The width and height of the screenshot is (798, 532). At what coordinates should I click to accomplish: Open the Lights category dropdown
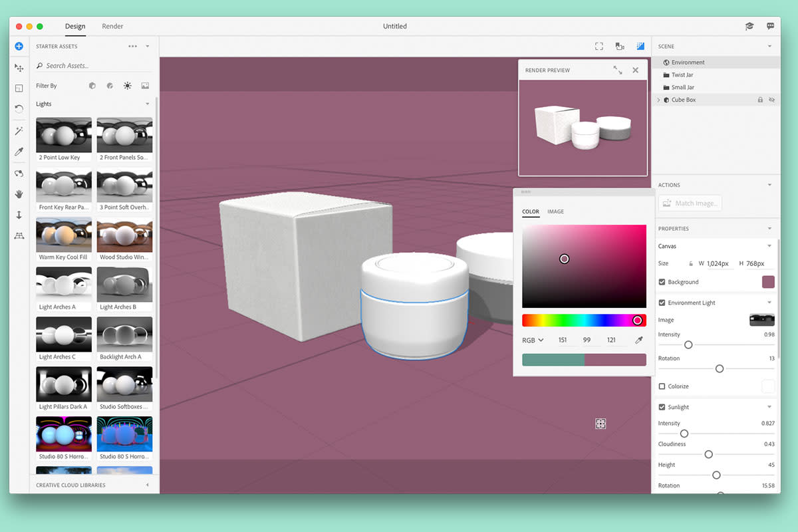147,104
